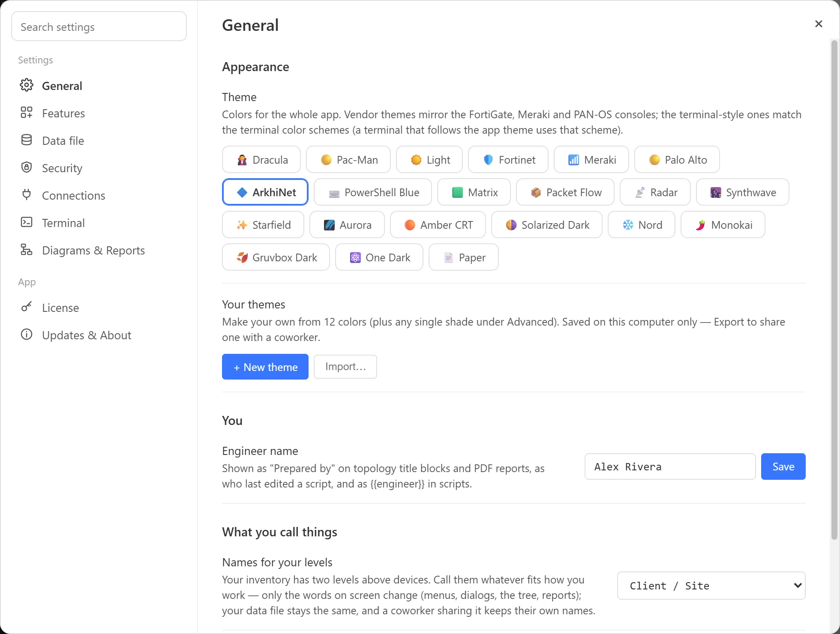Switch to the Nord theme
Viewport: 840px width, 634px height.
coord(642,225)
